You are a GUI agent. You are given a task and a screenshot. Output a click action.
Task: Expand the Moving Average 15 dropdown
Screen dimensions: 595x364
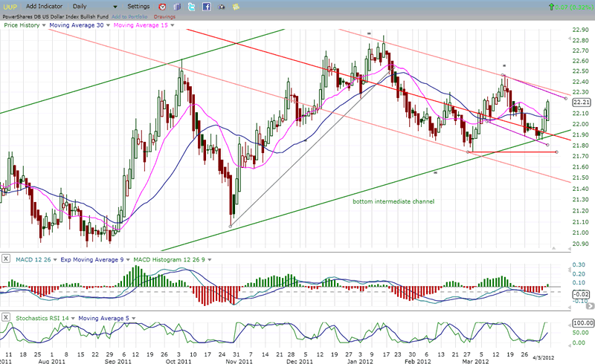point(173,25)
